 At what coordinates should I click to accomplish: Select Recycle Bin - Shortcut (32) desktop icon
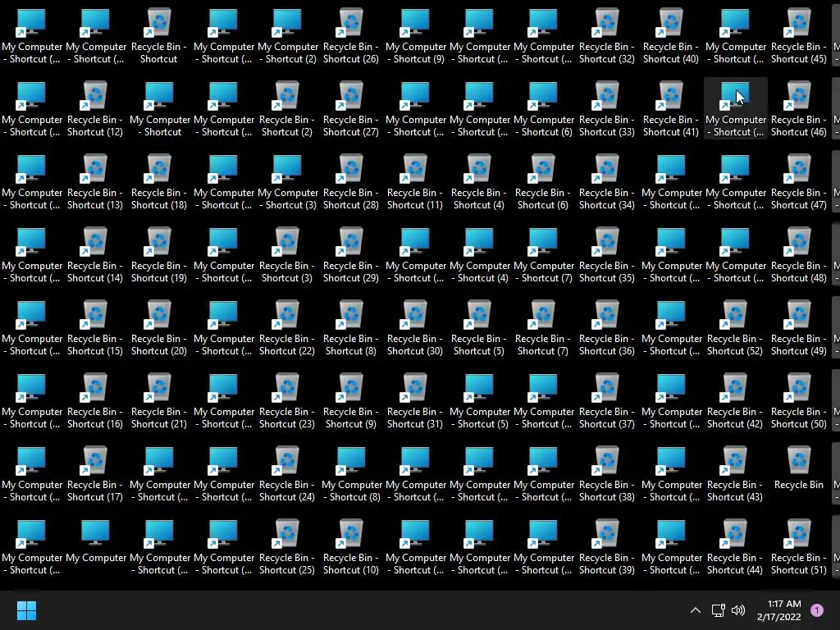tap(607, 35)
